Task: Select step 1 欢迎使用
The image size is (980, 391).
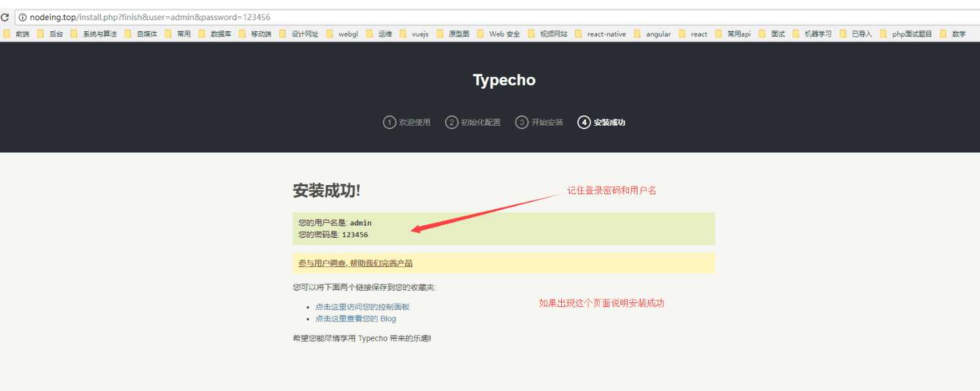Action: [x=407, y=123]
